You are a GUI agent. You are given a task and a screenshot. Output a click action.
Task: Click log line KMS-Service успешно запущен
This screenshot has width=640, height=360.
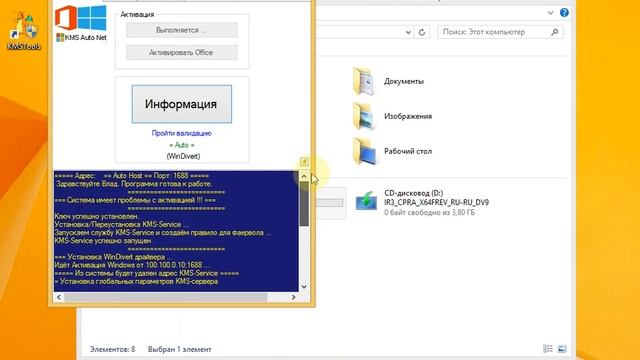103,241
